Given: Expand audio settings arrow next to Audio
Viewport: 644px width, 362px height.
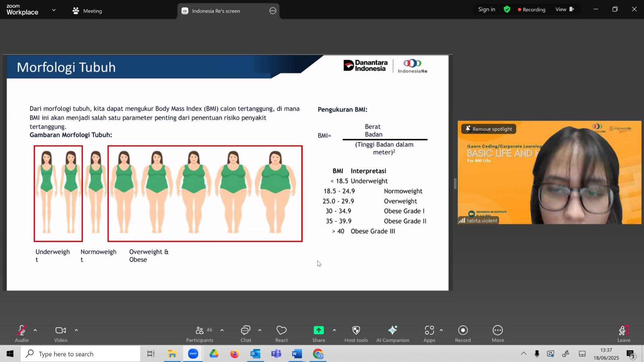Looking at the screenshot, I should coord(35,330).
